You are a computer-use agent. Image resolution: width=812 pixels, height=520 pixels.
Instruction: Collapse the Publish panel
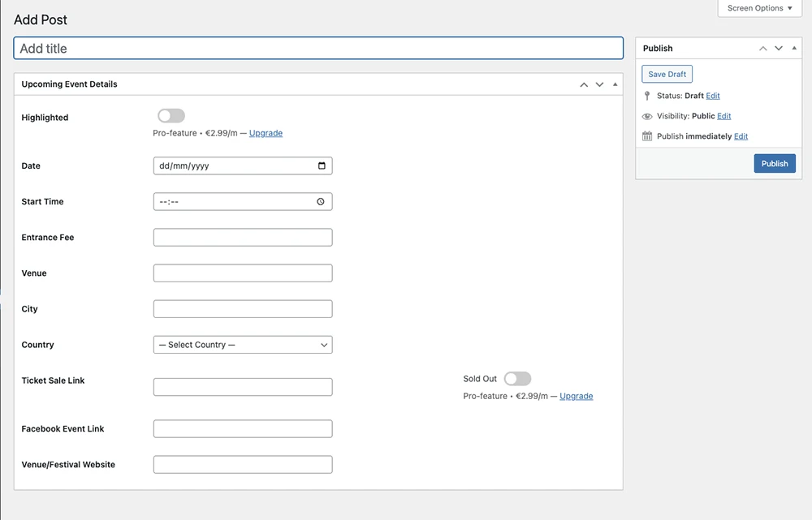coord(794,49)
